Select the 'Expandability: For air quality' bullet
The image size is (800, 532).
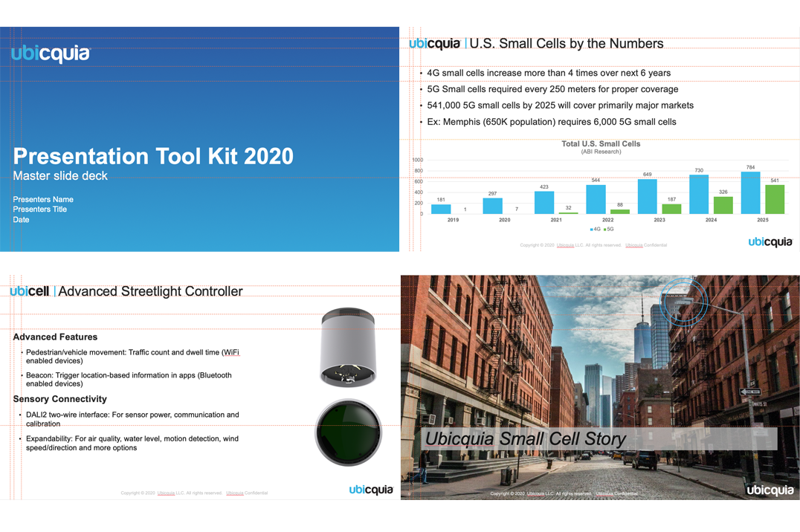tap(132, 444)
